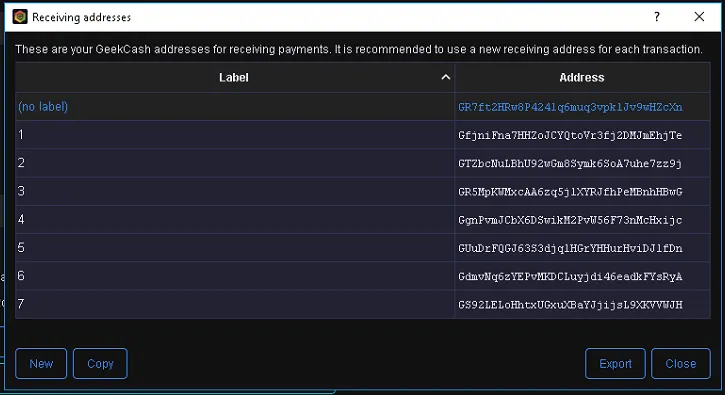The height and width of the screenshot is (395, 725).
Task: Open the '?' help button in the title bar
Action: (657, 17)
